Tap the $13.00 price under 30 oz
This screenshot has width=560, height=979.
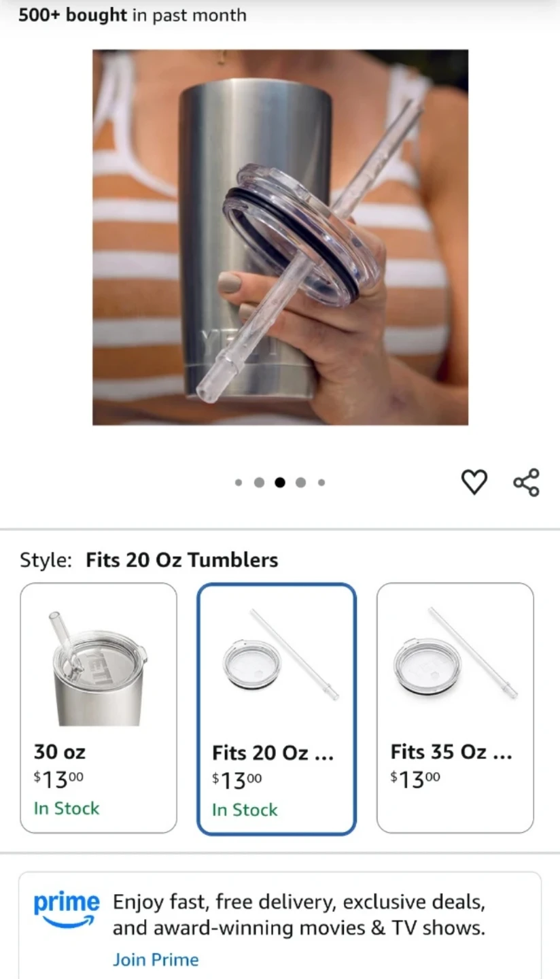coord(58,780)
